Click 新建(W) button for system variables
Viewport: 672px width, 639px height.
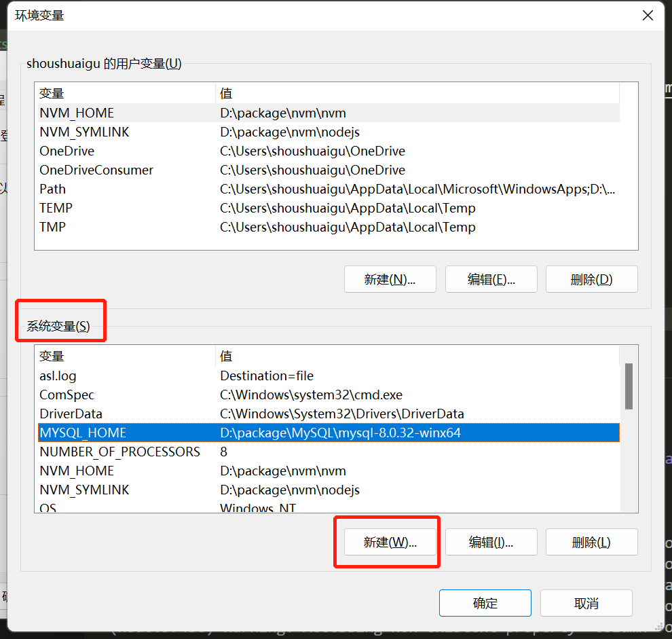(390, 542)
